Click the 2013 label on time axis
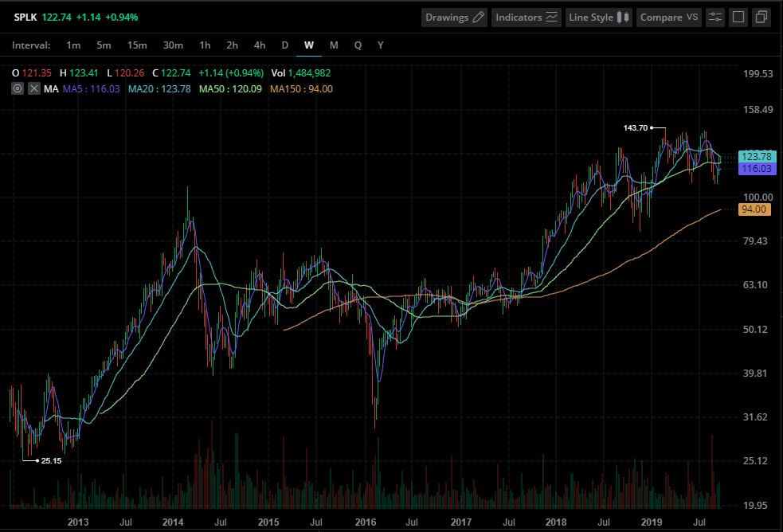The height and width of the screenshot is (532, 783). (x=78, y=522)
